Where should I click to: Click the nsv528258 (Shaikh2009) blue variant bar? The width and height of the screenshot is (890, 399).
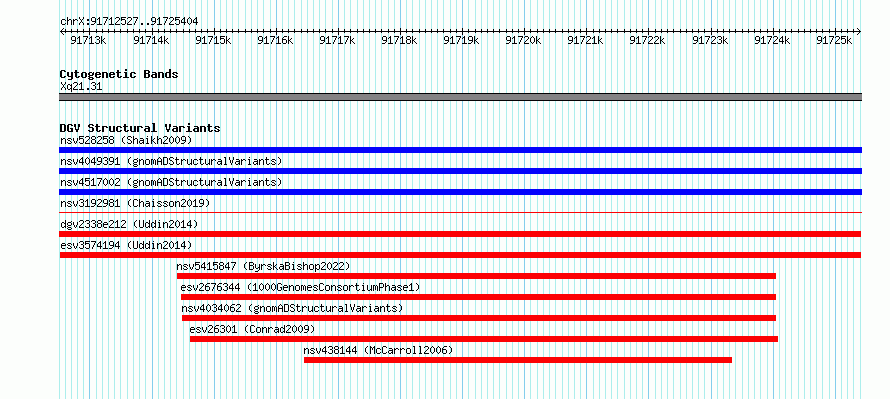click(x=460, y=150)
